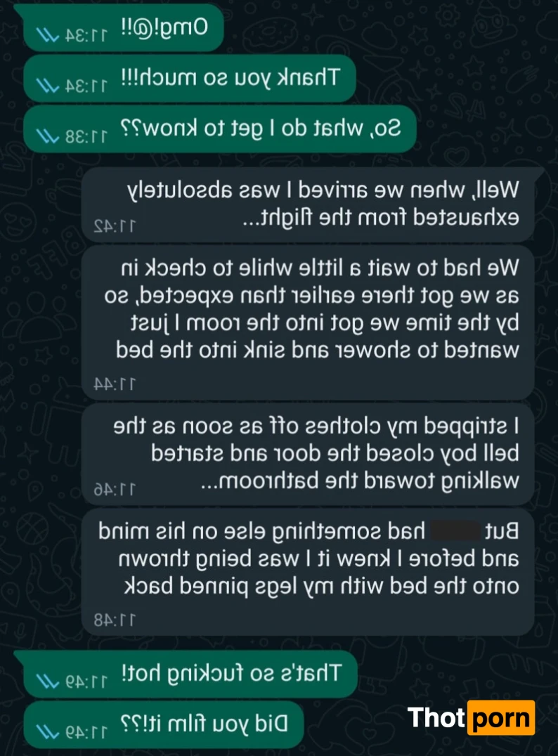The width and height of the screenshot is (558, 756).
Task: Select the "Omg!@!!" outgoing message bubble
Action: (x=124, y=27)
